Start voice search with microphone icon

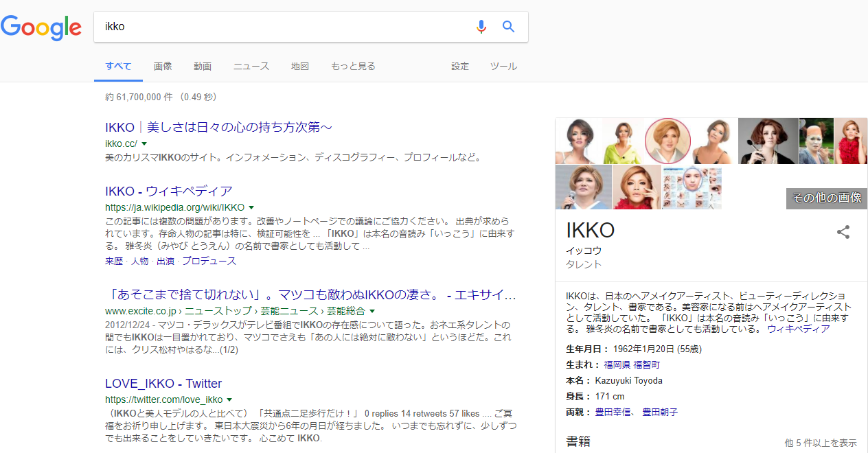point(481,27)
